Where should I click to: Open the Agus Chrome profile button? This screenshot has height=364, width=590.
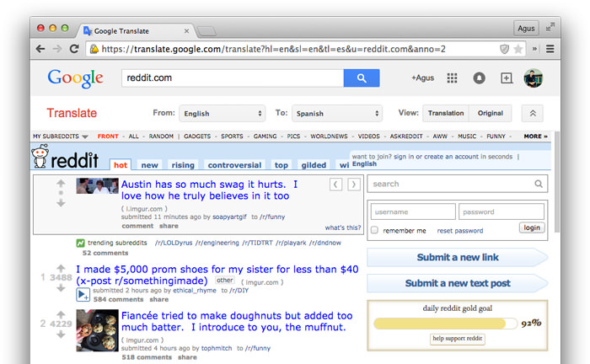pyautogui.click(x=526, y=28)
